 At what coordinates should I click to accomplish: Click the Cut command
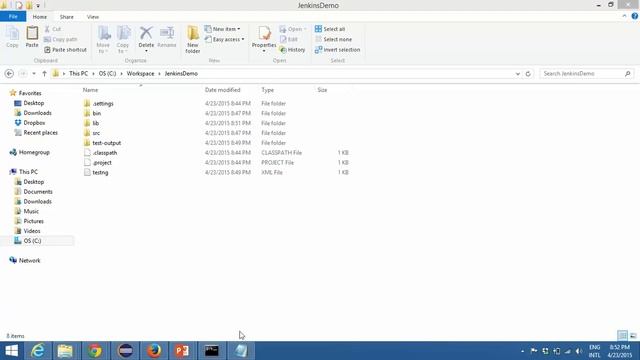(53, 29)
